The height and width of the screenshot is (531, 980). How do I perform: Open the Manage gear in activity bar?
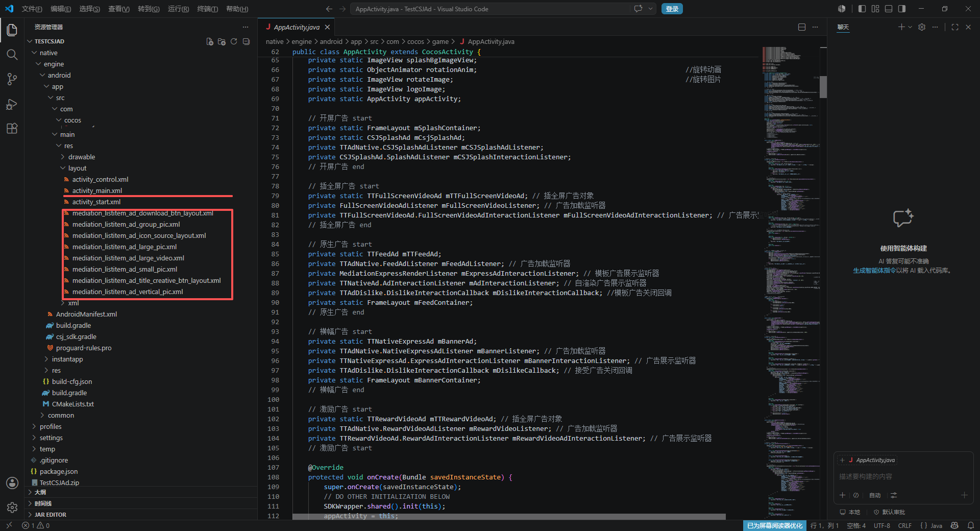point(12,508)
